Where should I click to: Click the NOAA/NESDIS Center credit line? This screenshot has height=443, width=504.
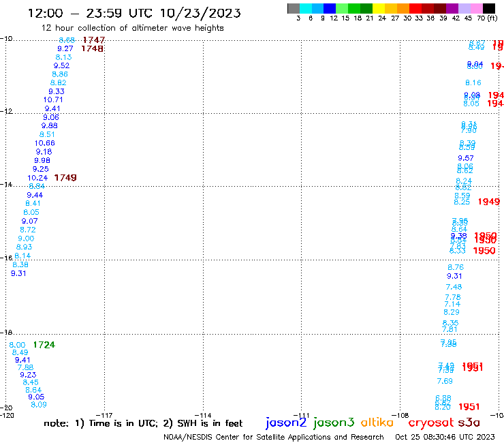click(274, 437)
